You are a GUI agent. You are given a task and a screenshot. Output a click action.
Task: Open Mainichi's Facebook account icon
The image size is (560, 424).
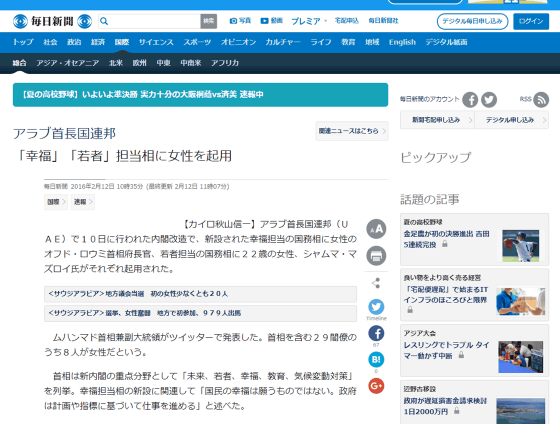tap(470, 100)
